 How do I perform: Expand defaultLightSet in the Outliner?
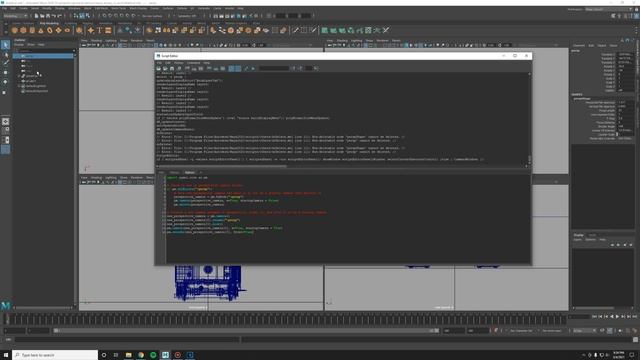tap(18, 86)
